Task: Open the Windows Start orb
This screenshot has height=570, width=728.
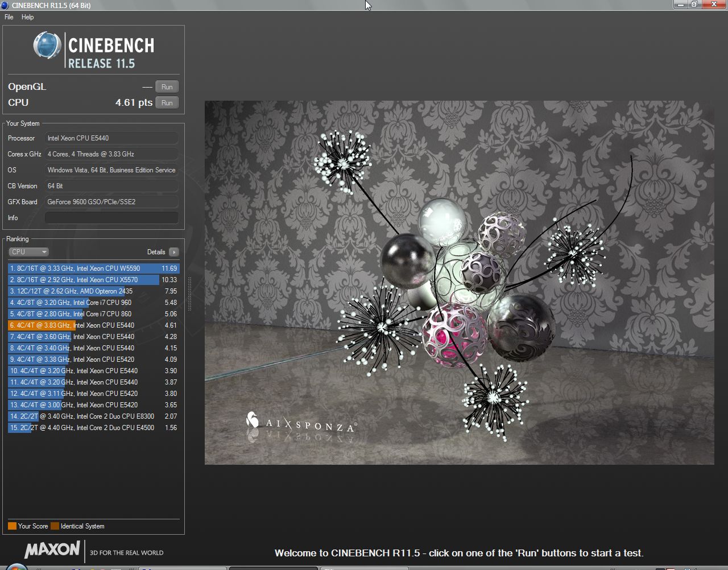Action: [15, 567]
